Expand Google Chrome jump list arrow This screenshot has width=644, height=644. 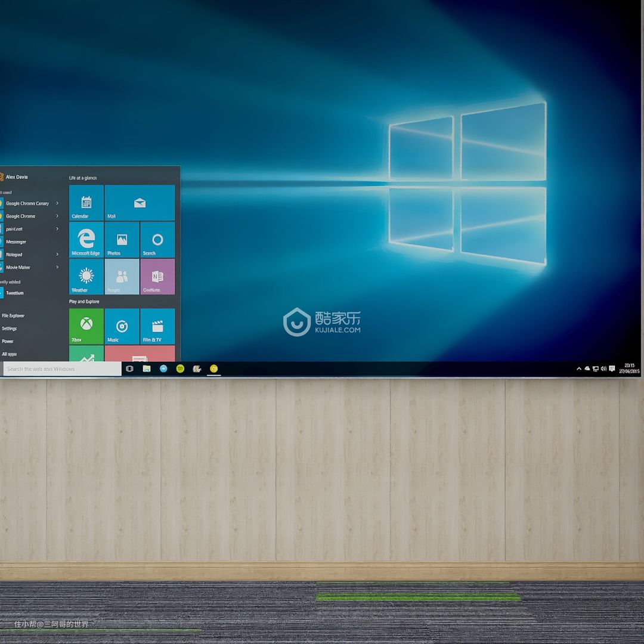[x=57, y=216]
